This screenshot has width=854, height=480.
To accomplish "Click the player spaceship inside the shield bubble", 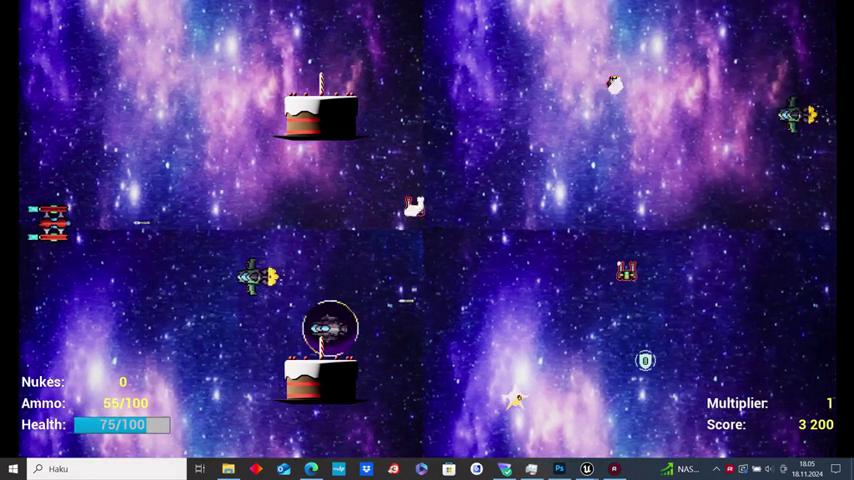I will point(329,328).
